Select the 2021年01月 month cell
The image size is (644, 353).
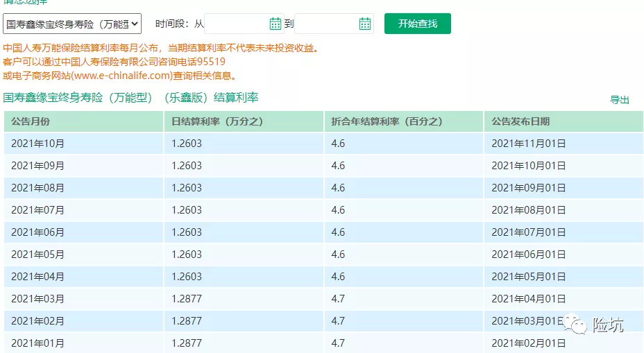click(x=83, y=343)
